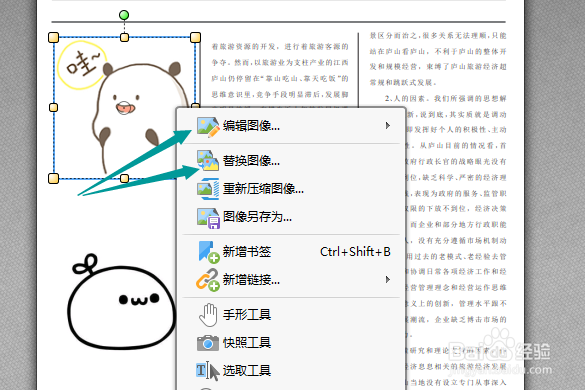The width and height of the screenshot is (585, 390).
Task: Choose 重新压缩图像... from the context menu
Action: pyautogui.click(x=291, y=188)
